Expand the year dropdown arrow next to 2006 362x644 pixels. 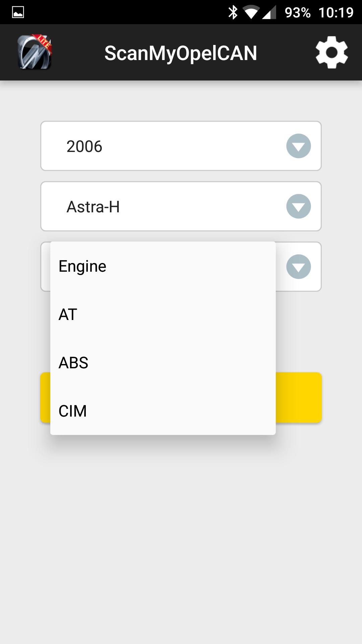coord(298,146)
